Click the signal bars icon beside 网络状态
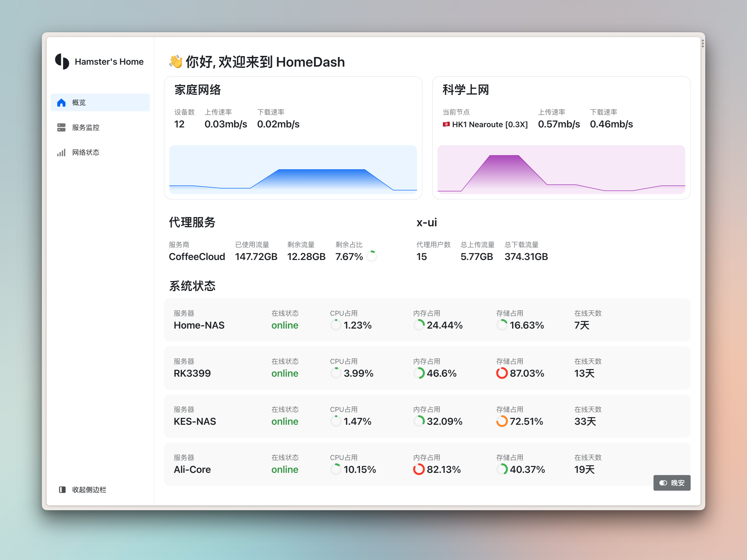 (61, 153)
